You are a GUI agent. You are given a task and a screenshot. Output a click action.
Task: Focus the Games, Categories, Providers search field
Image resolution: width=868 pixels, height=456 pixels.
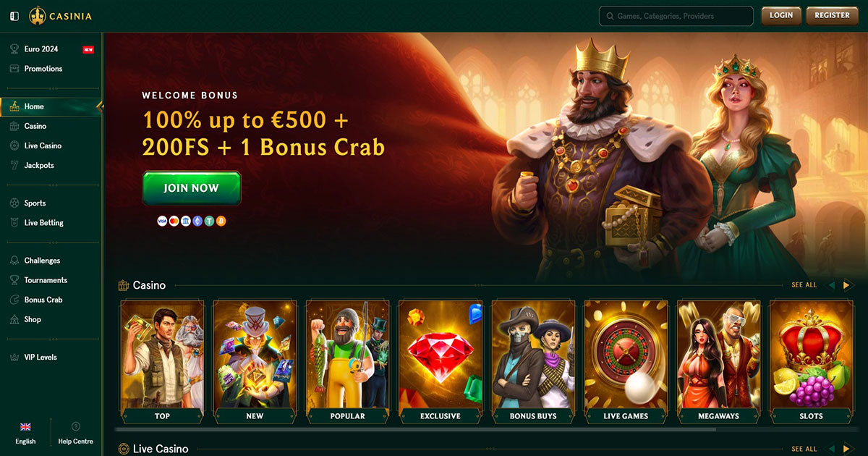[x=676, y=16]
